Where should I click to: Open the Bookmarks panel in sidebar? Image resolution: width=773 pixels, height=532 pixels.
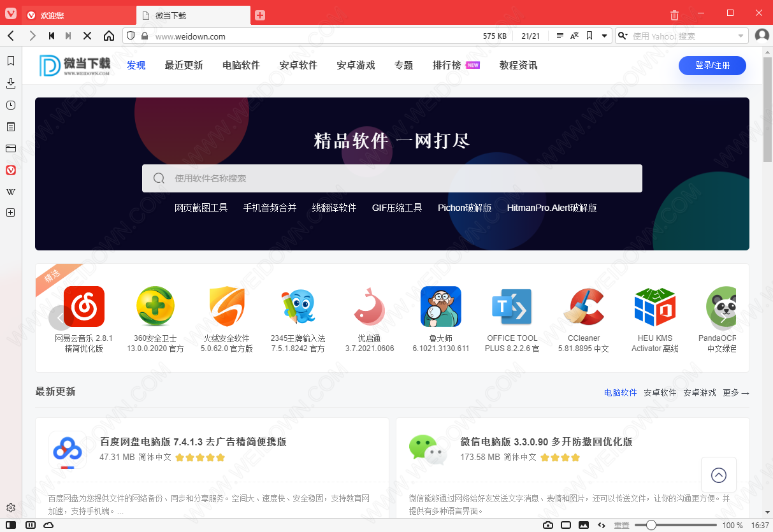click(x=11, y=61)
